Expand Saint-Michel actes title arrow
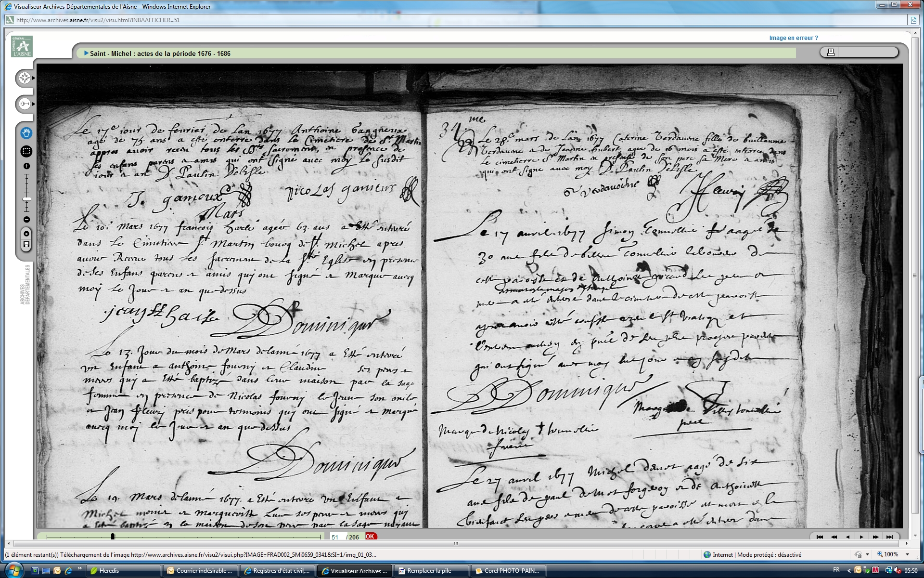This screenshot has width=924, height=578. pos(86,53)
